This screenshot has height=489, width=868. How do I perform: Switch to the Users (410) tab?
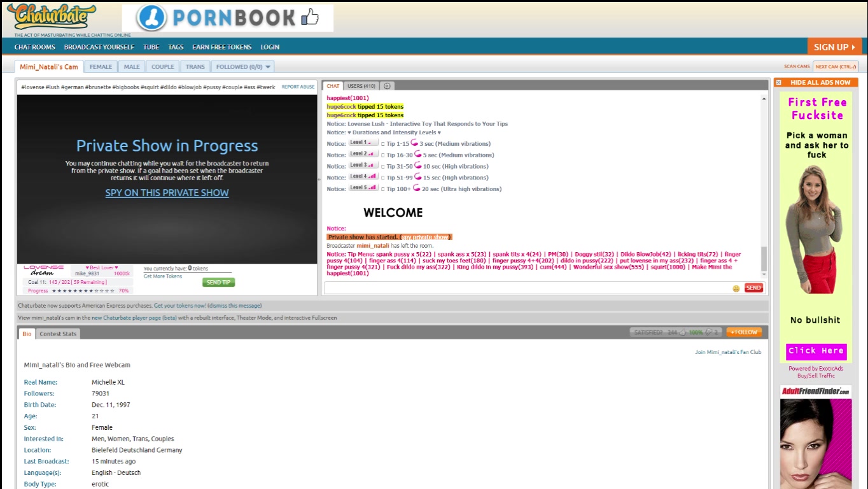pyautogui.click(x=361, y=86)
